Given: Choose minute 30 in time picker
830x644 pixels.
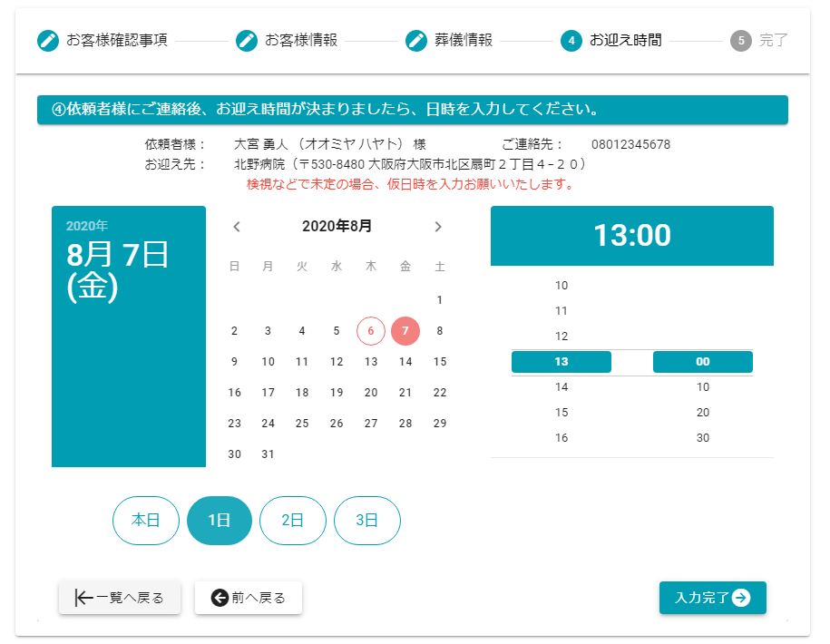Looking at the screenshot, I should pos(702,438).
